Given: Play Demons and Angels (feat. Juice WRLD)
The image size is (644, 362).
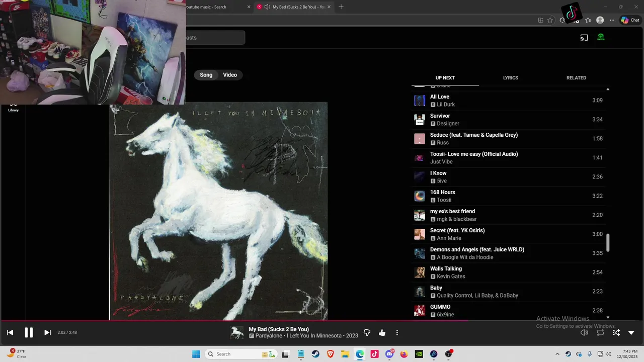Looking at the screenshot, I should [508, 253].
